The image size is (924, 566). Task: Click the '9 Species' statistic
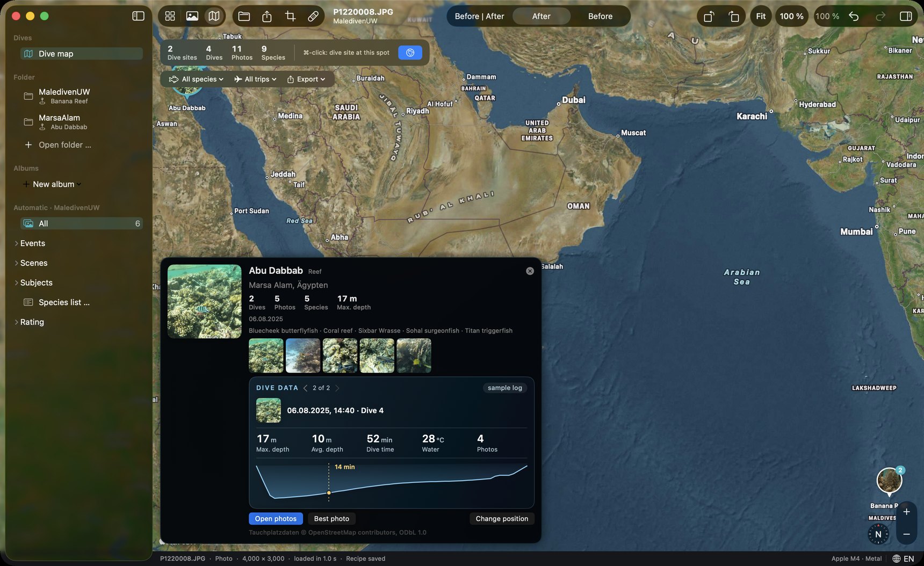coord(273,53)
